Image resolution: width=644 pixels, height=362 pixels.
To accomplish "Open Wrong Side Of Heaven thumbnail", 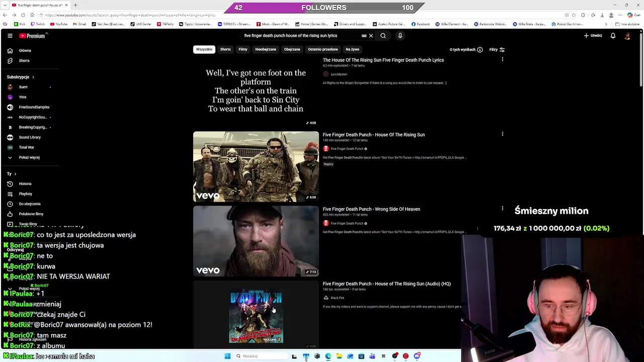I will coord(256,241).
